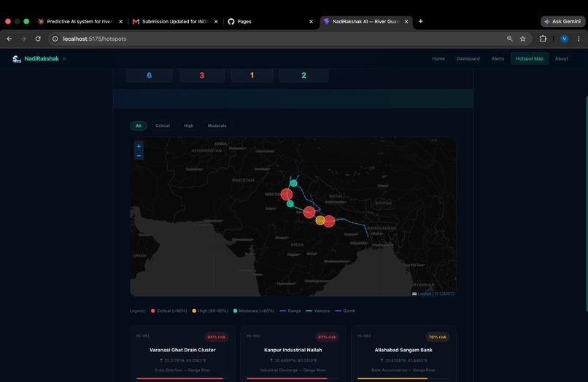Click the Moderate (<60%) legend entry
This screenshot has height=382, width=588.
point(254,311)
